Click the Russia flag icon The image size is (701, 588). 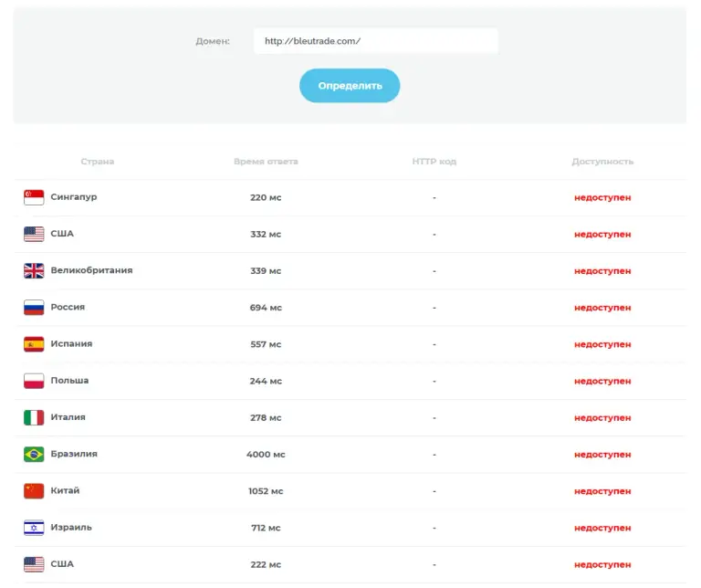point(34,307)
